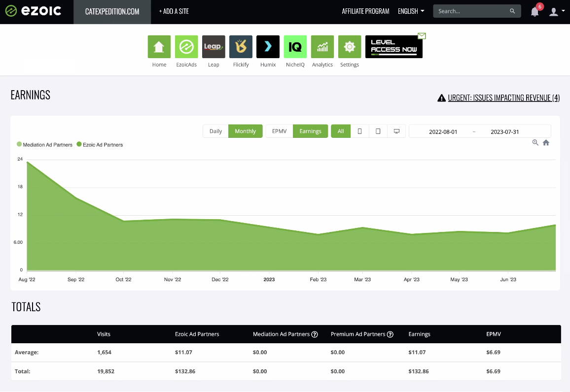Click the EzoicAds label under the icon
Image resolution: width=570 pixels, height=392 pixels.
186,65
